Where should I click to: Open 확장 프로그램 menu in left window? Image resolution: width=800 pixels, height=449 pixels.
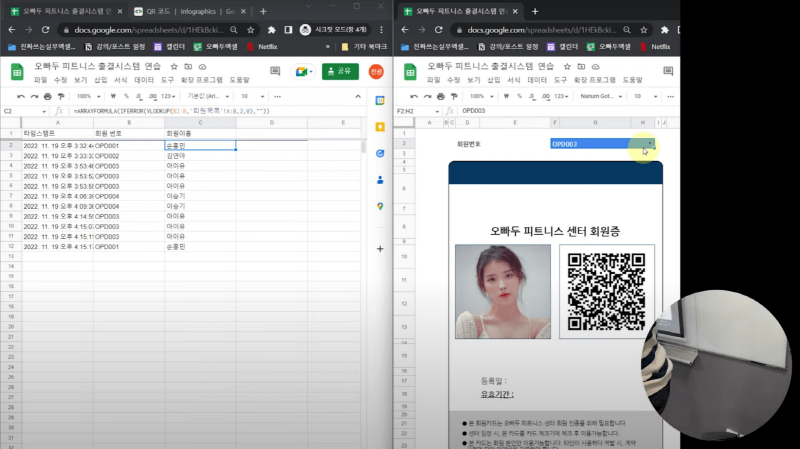202,80
